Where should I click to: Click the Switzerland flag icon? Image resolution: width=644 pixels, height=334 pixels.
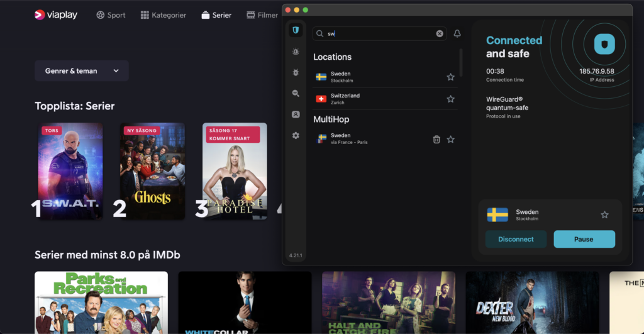click(x=321, y=99)
